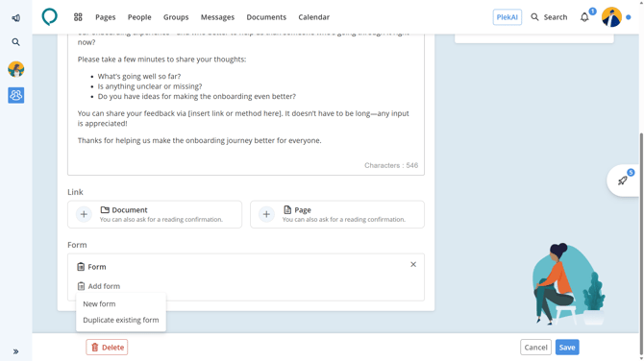This screenshot has height=361, width=644.
Task: Save the changes
Action: pyautogui.click(x=567, y=347)
